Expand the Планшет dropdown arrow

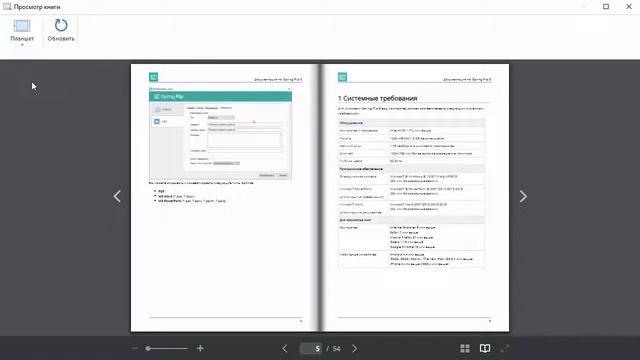(22, 45)
